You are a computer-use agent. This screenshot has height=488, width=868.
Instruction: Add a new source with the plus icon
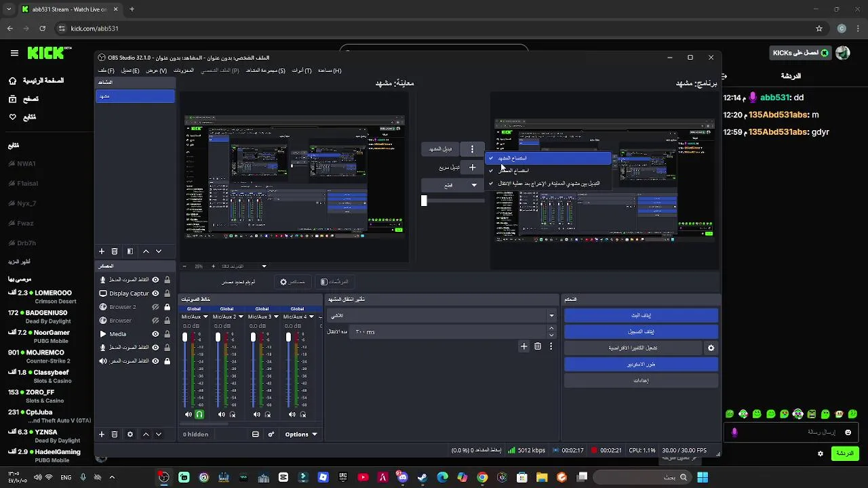pos(102,434)
